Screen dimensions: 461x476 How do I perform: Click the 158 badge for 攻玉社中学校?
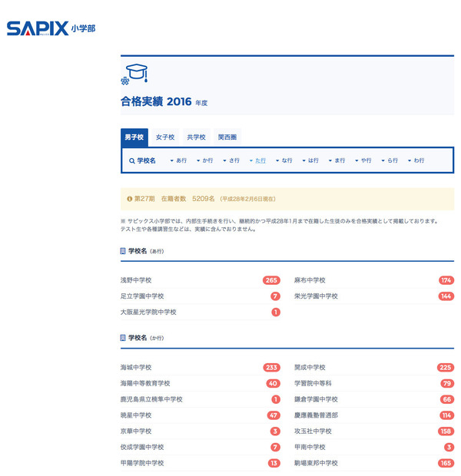[446, 431]
